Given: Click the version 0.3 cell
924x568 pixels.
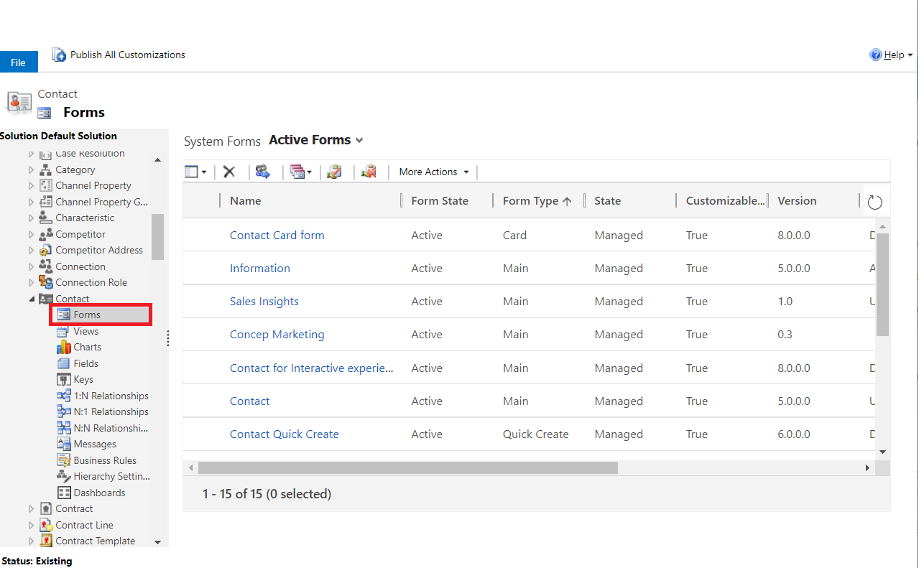Looking at the screenshot, I should (x=785, y=334).
